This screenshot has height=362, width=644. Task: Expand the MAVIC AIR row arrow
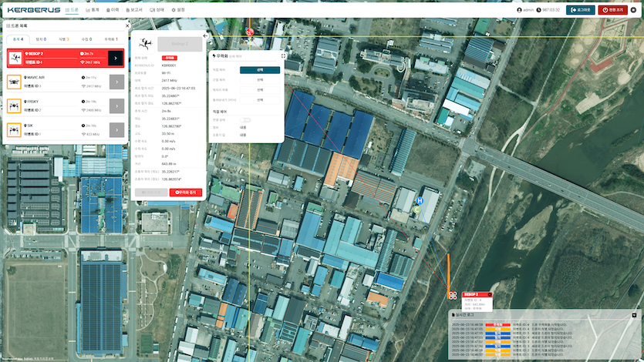tap(116, 82)
